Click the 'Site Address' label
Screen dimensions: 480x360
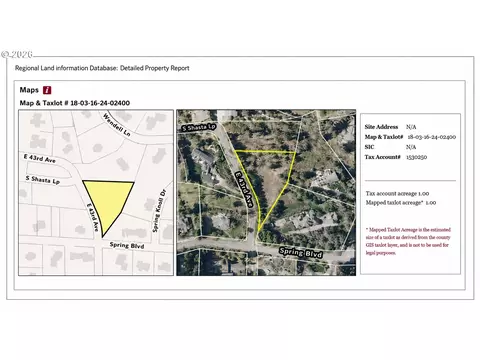(381, 127)
